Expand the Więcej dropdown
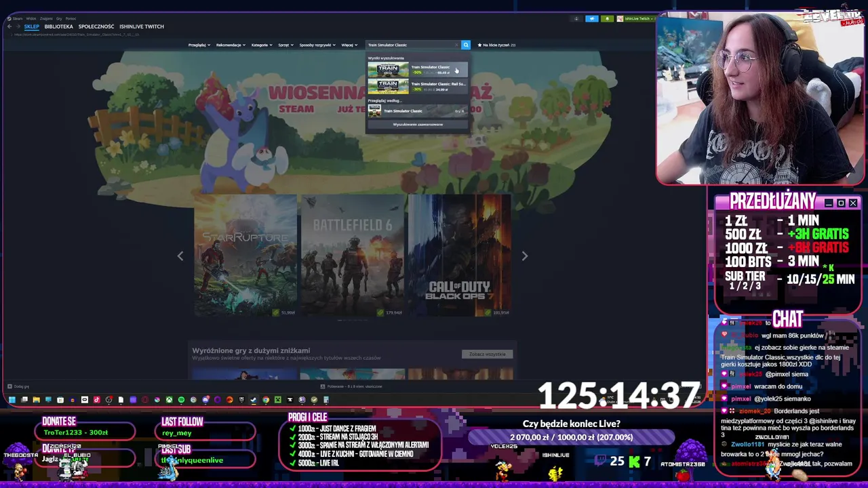 (x=349, y=45)
